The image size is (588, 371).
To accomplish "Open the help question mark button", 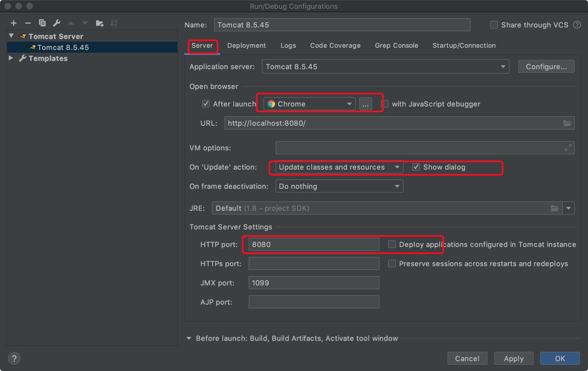I will click(x=14, y=358).
